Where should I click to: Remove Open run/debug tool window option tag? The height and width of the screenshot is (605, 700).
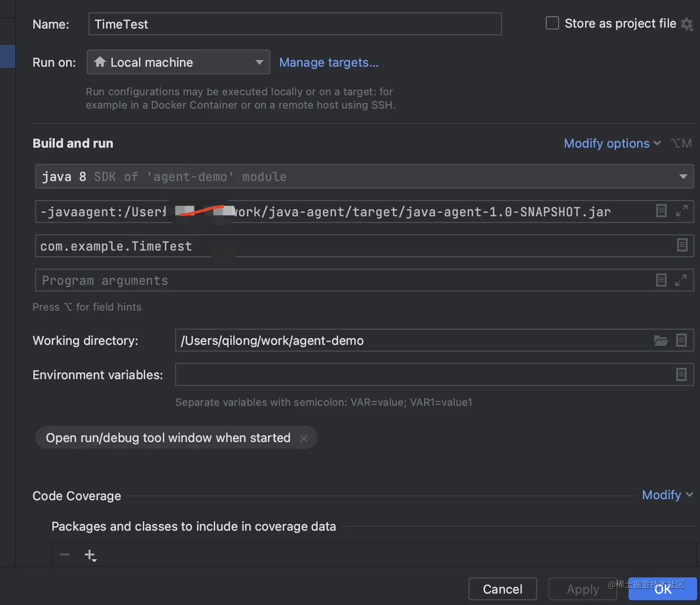304,438
